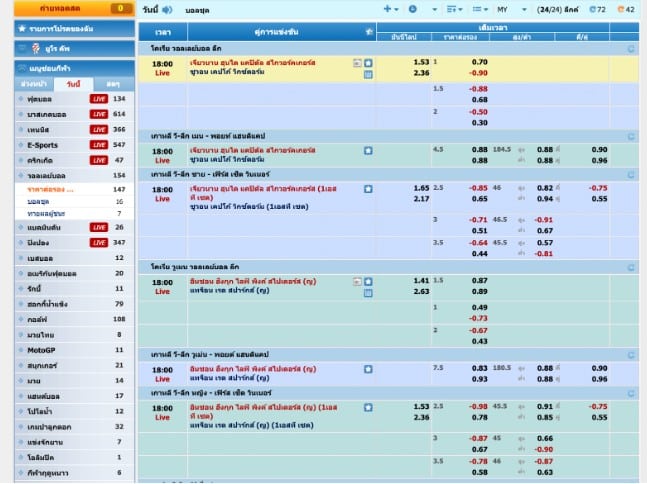647x484 pixels.
Task: Switch to the สดๆ tab in sidebar
Action: point(113,84)
